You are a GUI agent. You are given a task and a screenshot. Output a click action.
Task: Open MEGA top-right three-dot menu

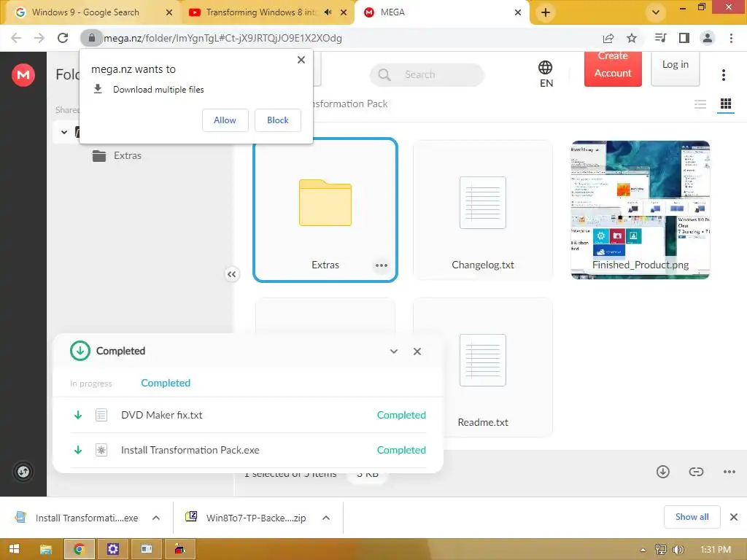tap(724, 75)
